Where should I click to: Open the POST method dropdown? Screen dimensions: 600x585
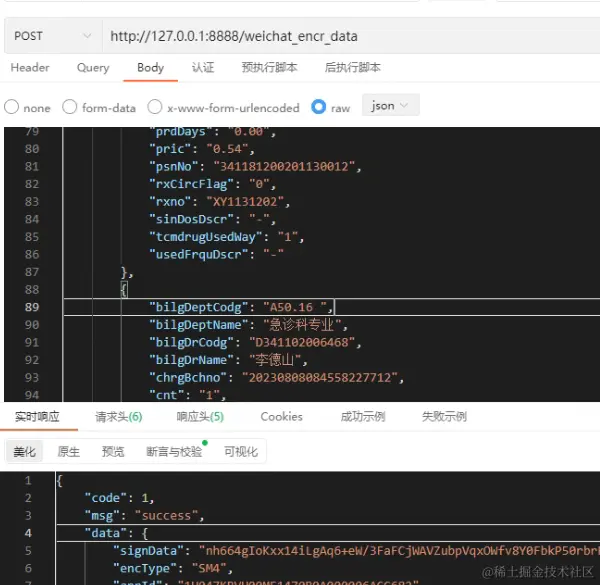53,36
